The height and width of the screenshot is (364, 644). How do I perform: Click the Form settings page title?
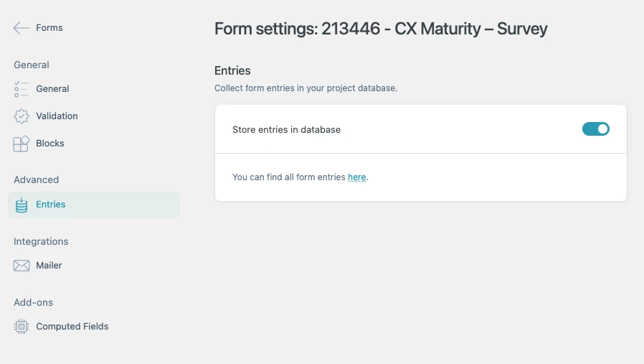[381, 29]
